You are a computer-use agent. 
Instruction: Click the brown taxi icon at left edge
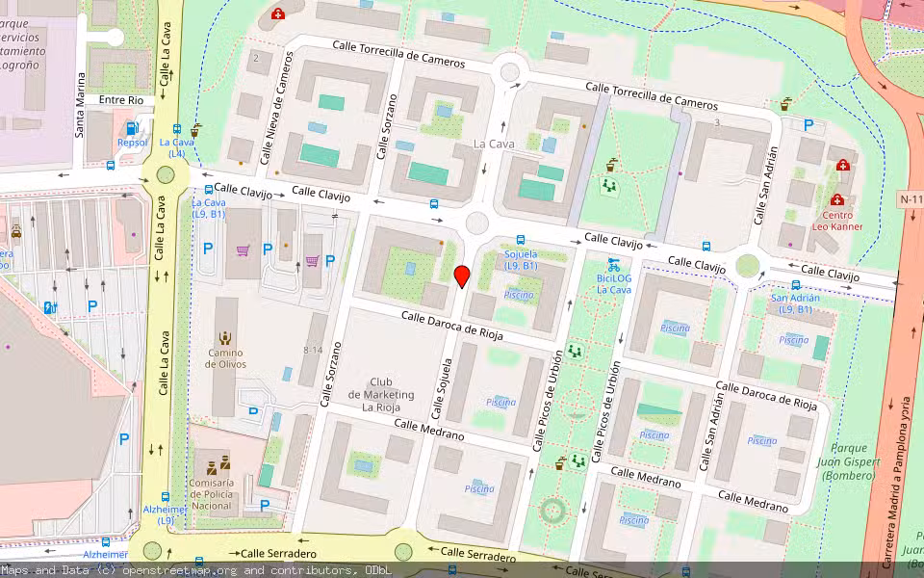coord(16,230)
